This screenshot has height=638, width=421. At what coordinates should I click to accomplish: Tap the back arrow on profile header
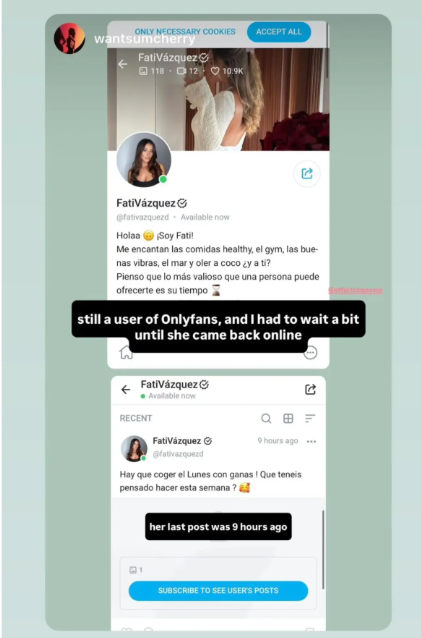point(122,64)
